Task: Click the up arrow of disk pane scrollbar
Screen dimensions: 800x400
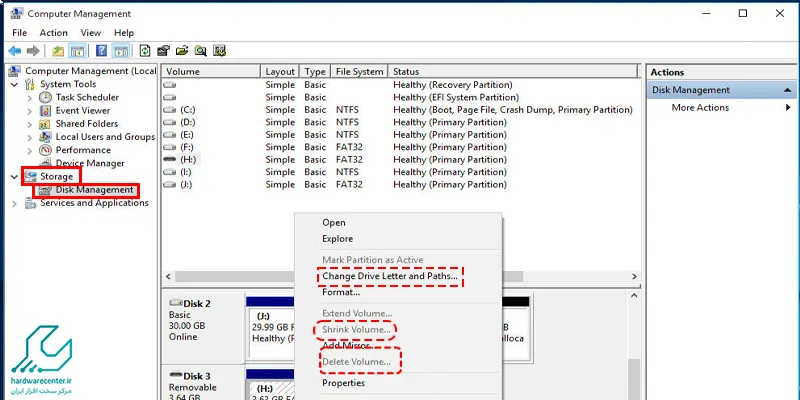Action: [x=634, y=295]
